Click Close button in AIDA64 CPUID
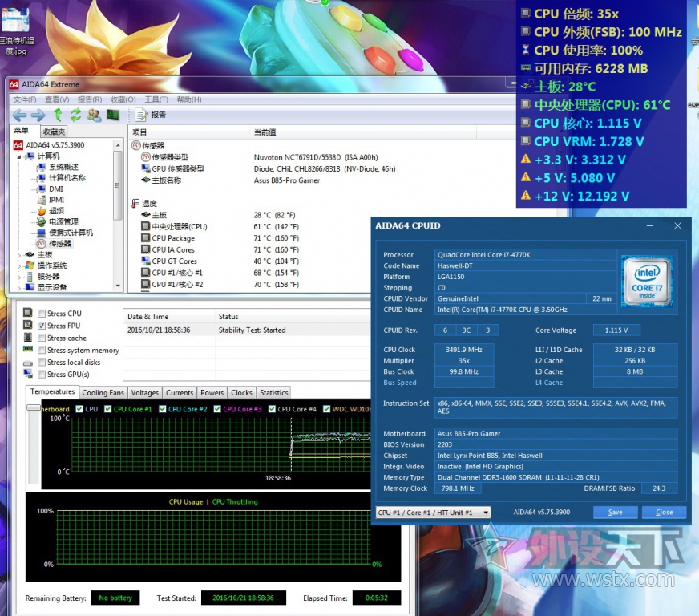The width and height of the screenshot is (699, 616). click(664, 512)
